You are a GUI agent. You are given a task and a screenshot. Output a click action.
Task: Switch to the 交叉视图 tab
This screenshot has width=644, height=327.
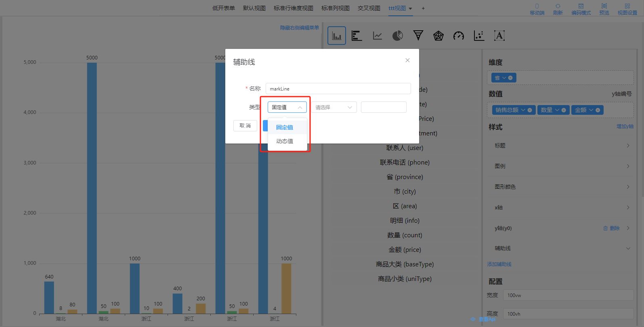[369, 8]
